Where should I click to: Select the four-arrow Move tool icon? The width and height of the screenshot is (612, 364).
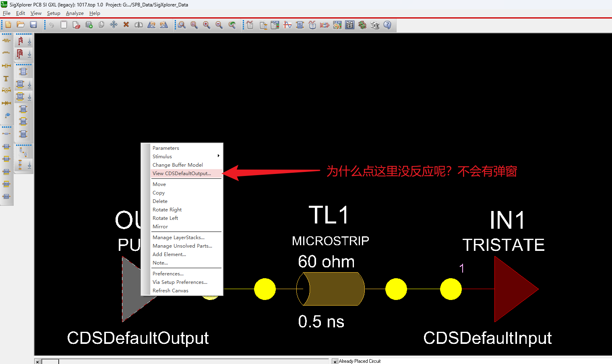click(x=114, y=25)
